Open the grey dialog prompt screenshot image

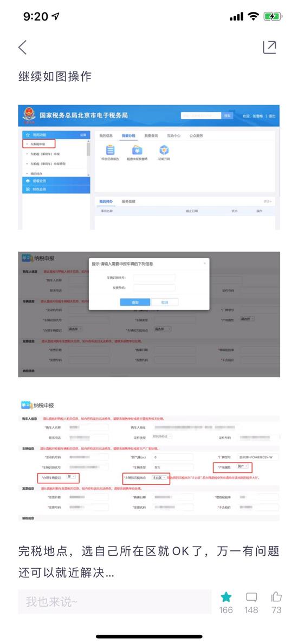tap(149, 314)
